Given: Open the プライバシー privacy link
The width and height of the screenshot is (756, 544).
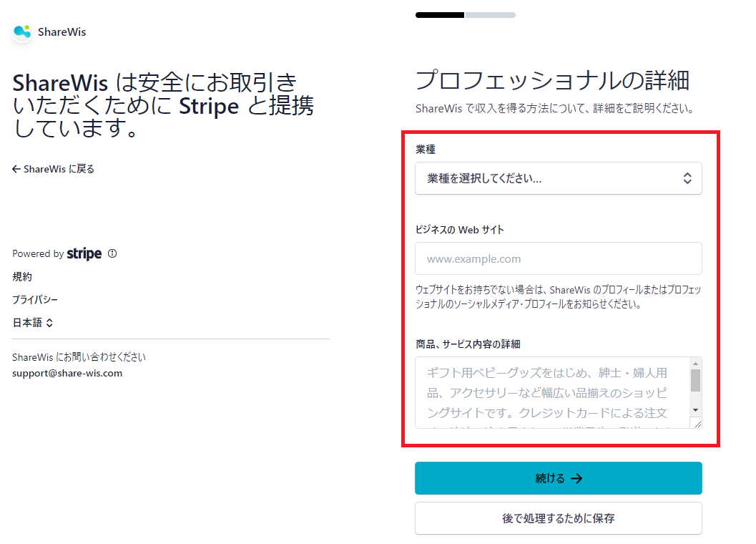Looking at the screenshot, I should pyautogui.click(x=35, y=300).
